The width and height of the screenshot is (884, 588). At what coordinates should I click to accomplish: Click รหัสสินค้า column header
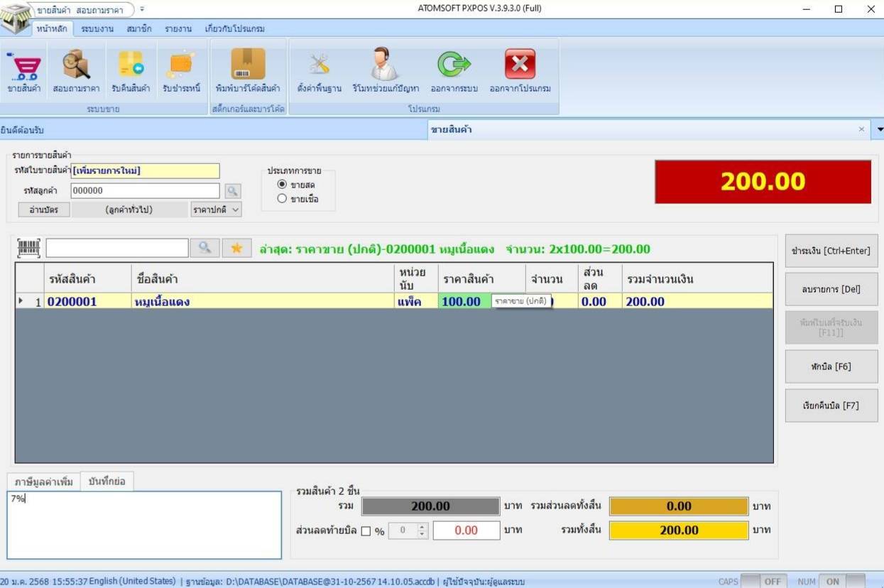click(88, 278)
